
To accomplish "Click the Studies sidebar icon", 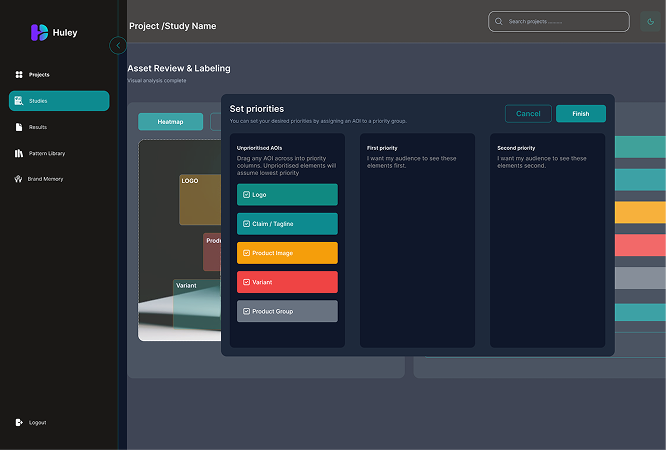I will click(x=19, y=101).
